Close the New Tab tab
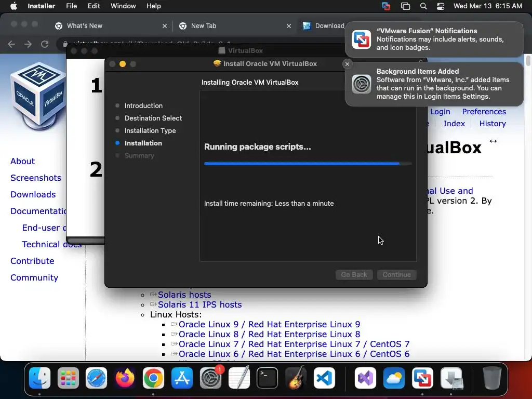This screenshot has width=532, height=399. click(289, 26)
